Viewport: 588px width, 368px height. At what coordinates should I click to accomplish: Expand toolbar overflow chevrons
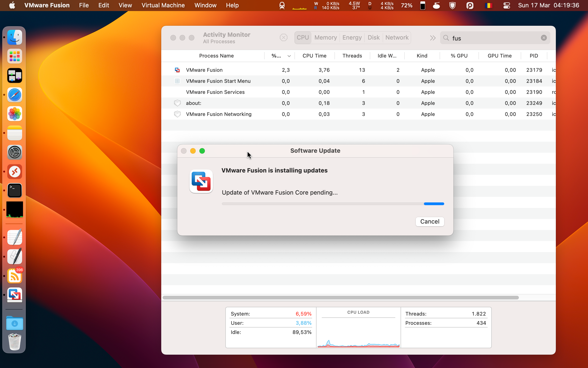coord(433,38)
